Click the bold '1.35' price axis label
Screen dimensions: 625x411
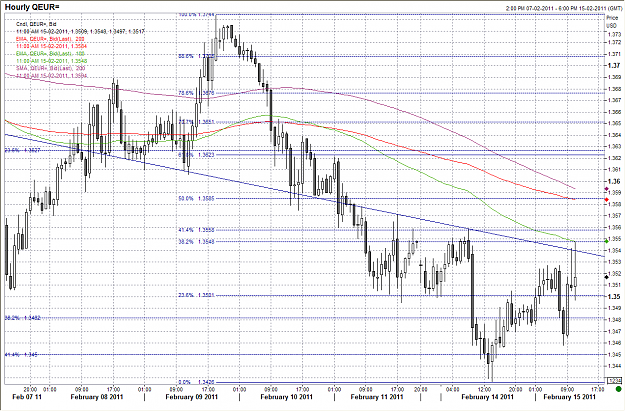coord(614,297)
